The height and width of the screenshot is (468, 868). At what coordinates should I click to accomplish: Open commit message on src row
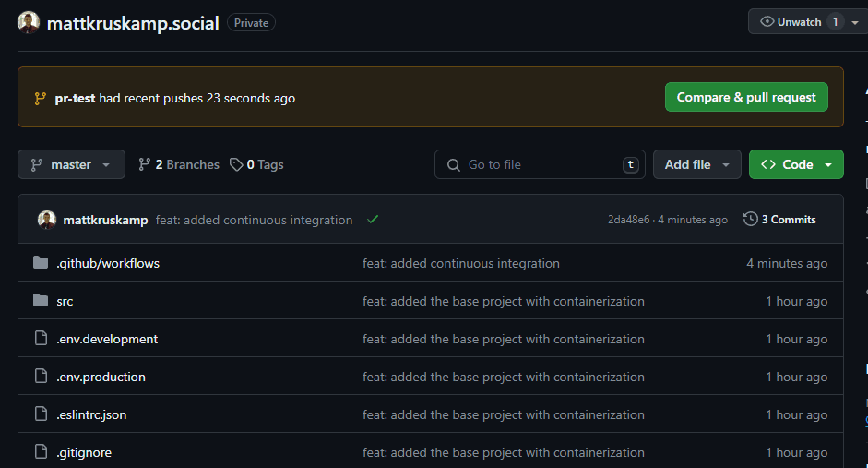(x=504, y=301)
